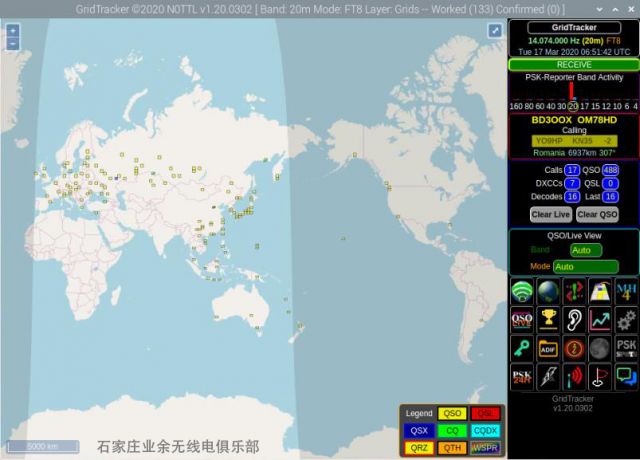Open the rising chart statistics icon
The image size is (640, 460).
pyautogui.click(x=600, y=320)
